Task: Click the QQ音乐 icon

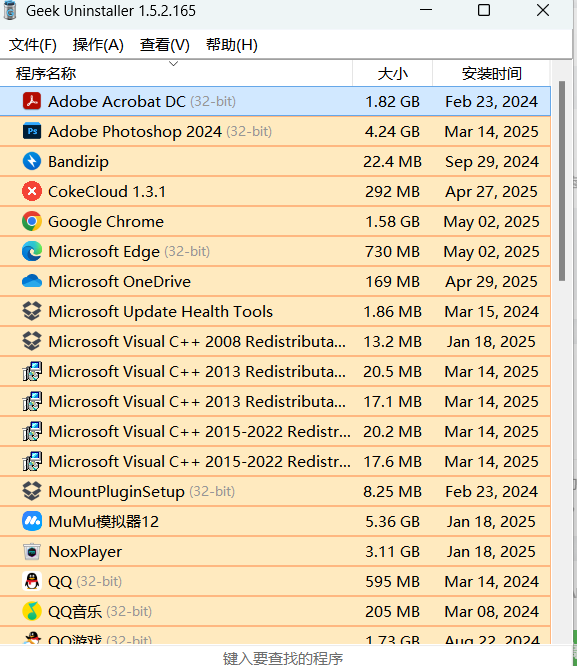Action: pos(32,611)
